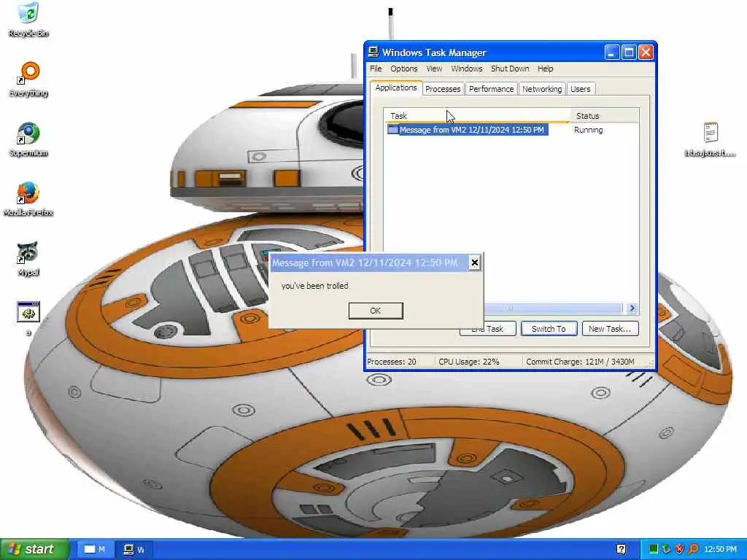Click the Switch To button

(x=549, y=329)
